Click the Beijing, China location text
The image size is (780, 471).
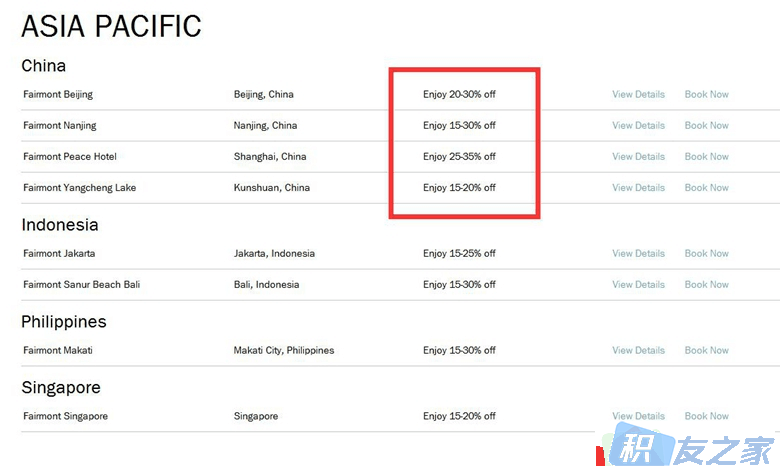pos(264,94)
